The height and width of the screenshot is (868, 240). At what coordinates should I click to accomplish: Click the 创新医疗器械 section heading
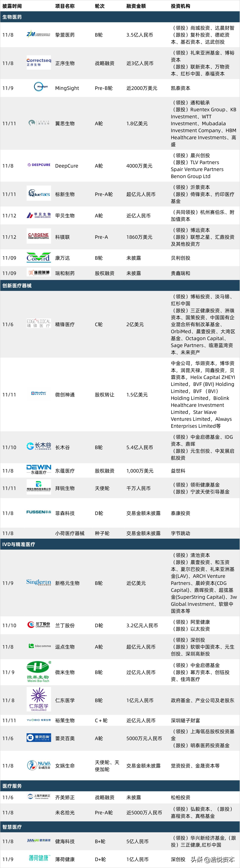[x=17, y=285]
